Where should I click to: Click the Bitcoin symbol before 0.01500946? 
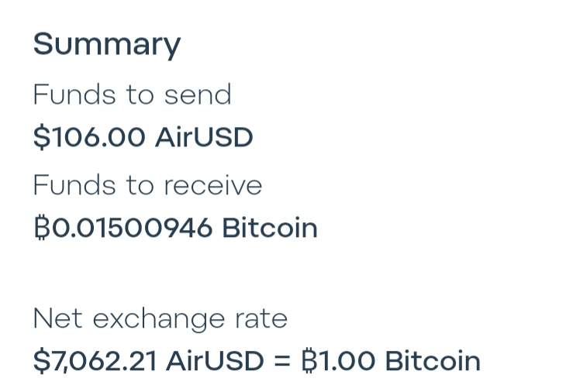pyautogui.click(x=40, y=229)
